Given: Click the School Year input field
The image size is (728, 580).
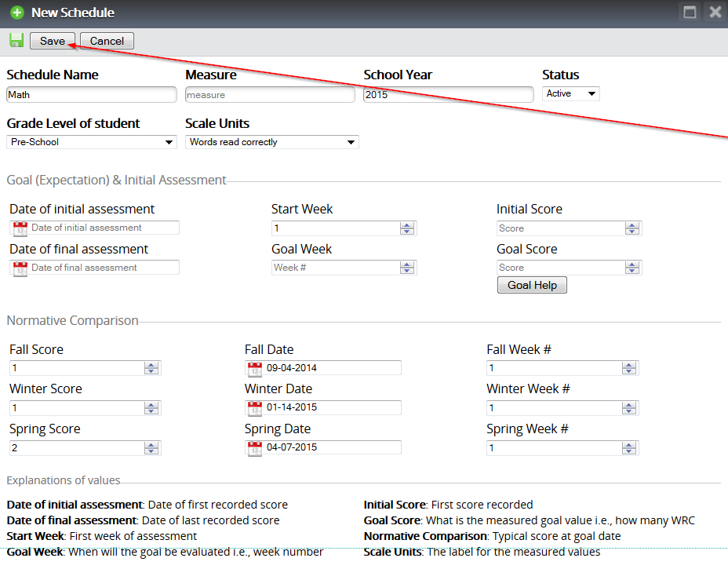Looking at the screenshot, I should (448, 95).
